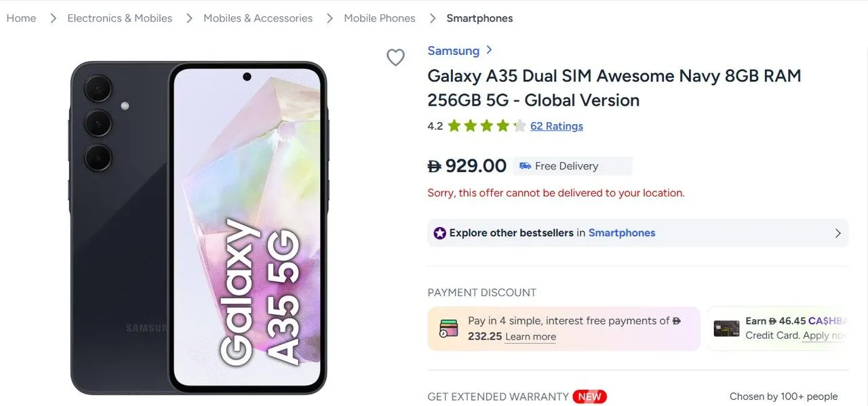
Task: Select the green wallet payment icon
Action: 448,328
